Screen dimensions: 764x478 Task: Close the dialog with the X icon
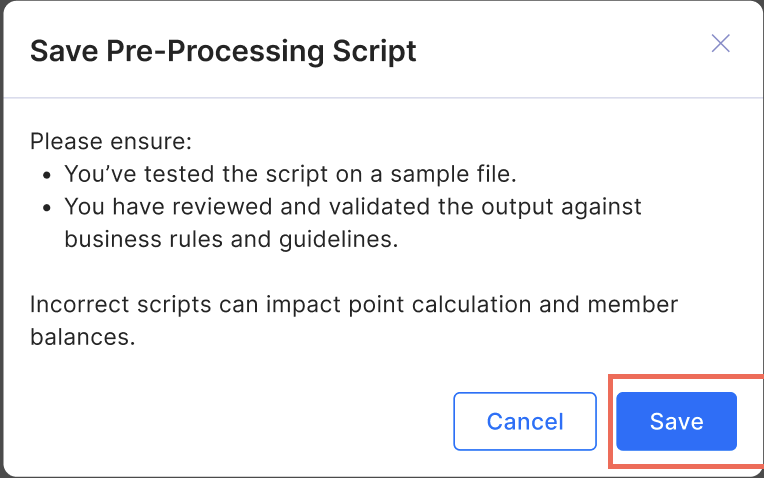(x=720, y=43)
